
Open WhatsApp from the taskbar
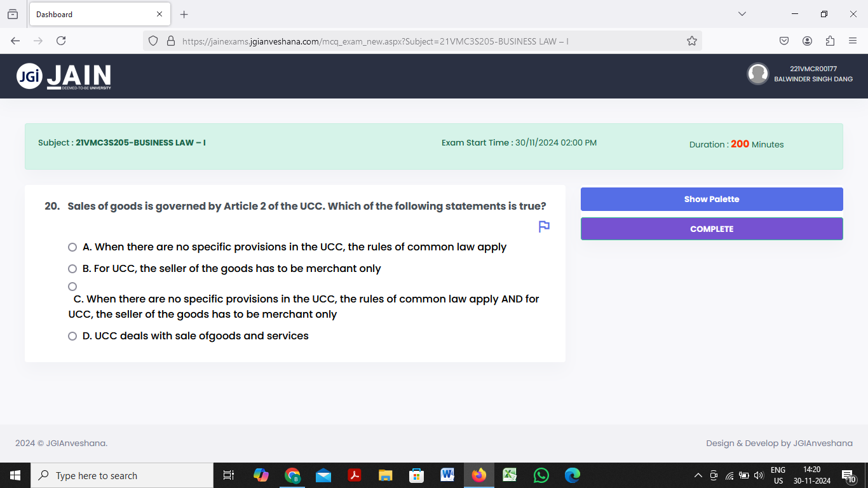[x=541, y=475]
